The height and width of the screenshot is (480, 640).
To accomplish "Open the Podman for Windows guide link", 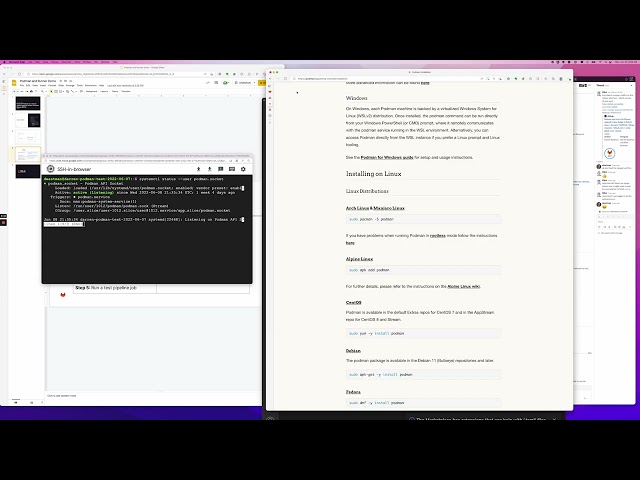I will [x=387, y=158].
